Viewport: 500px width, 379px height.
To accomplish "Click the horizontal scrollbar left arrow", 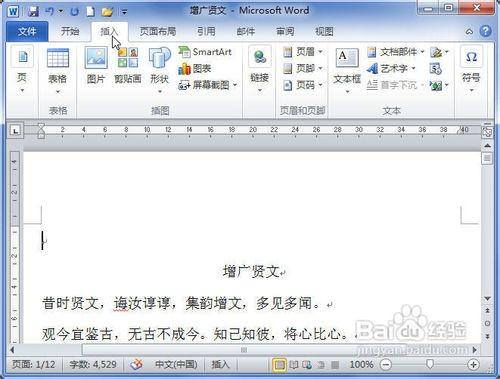I will point(13,350).
